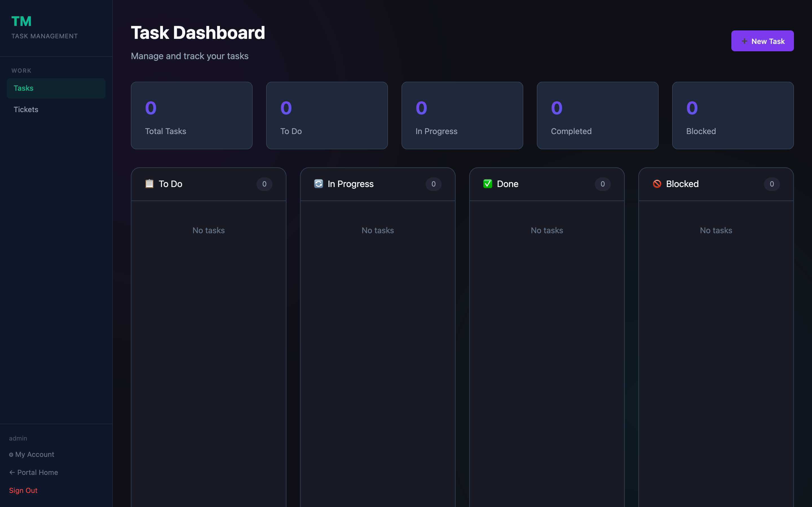Click Sign Out in the sidebar
Screen dimensions: 812x507
23,490
